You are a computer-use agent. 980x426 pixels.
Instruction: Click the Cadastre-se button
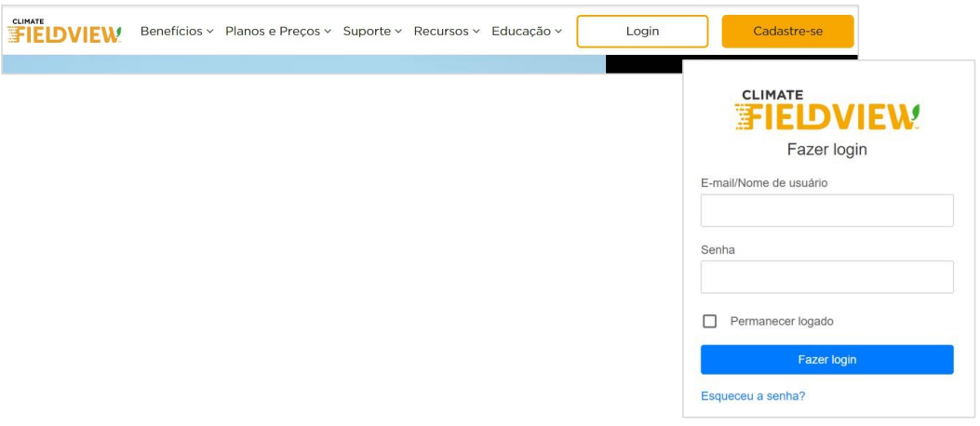(787, 32)
